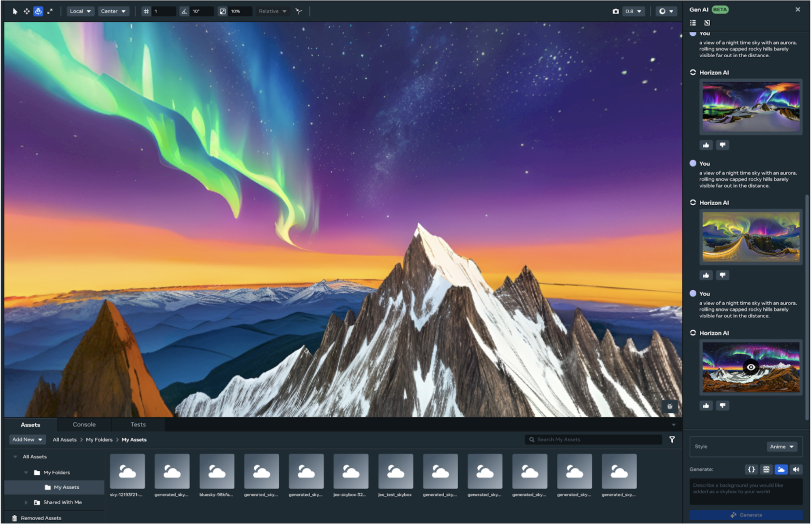Choose script generation curly braces icon
812x525 pixels.
click(752, 470)
